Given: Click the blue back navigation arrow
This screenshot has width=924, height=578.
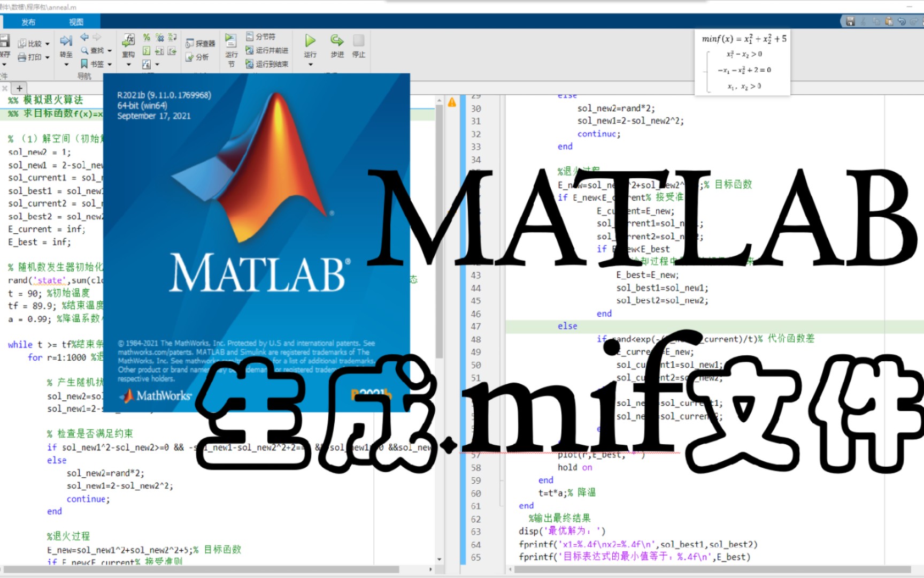Looking at the screenshot, I should (x=84, y=37).
